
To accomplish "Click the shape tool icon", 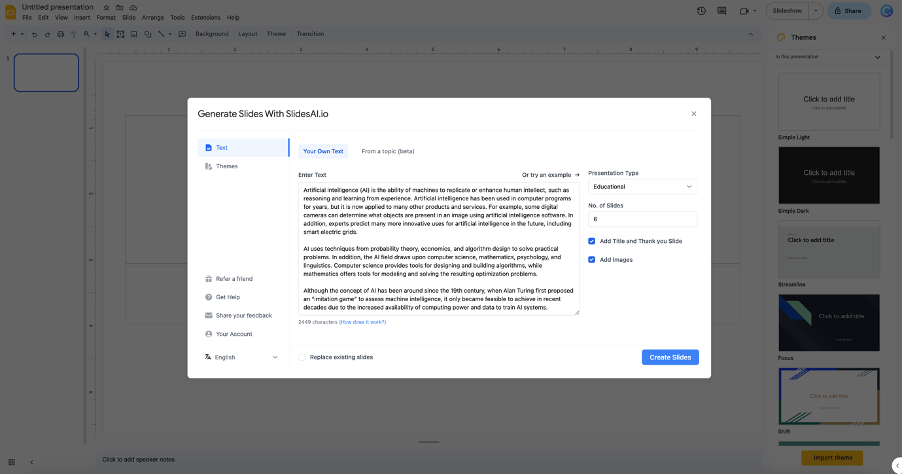I will pos(147,35).
